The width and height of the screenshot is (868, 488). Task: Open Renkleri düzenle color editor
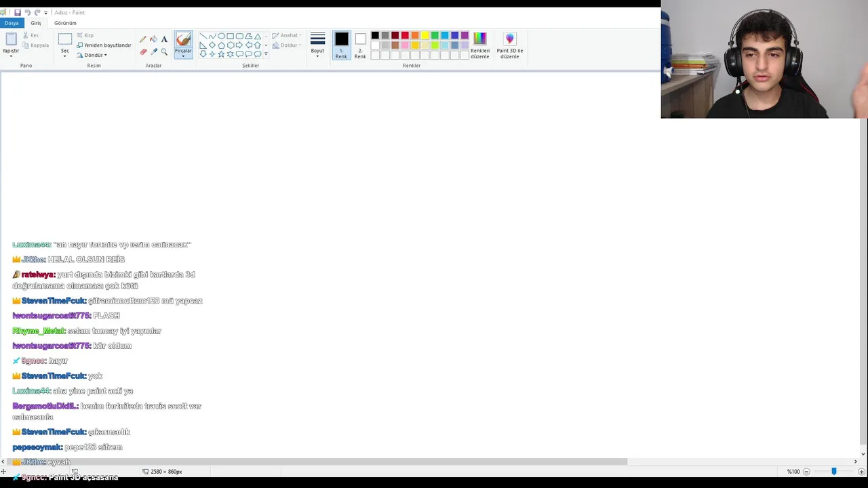[x=479, y=45]
